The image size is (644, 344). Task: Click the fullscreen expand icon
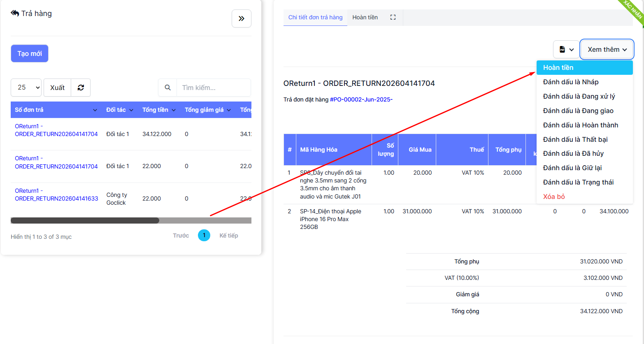coord(393,17)
